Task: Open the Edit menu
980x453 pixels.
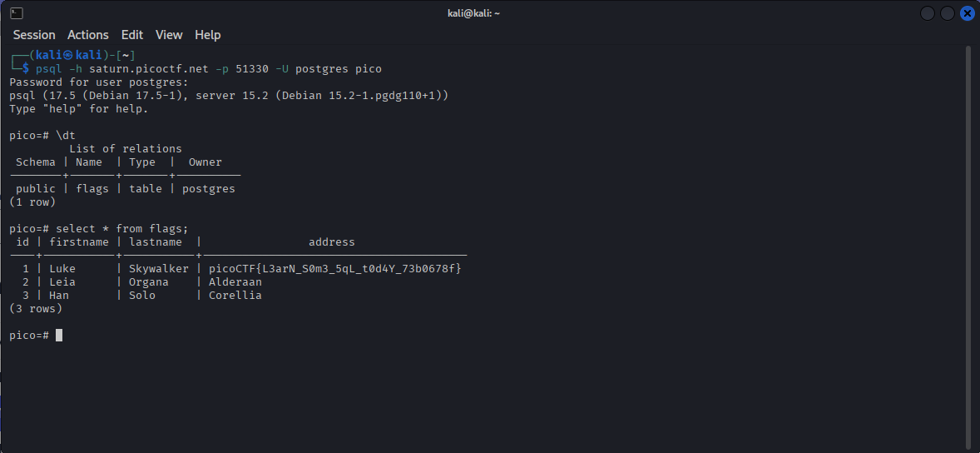Action: coord(132,35)
